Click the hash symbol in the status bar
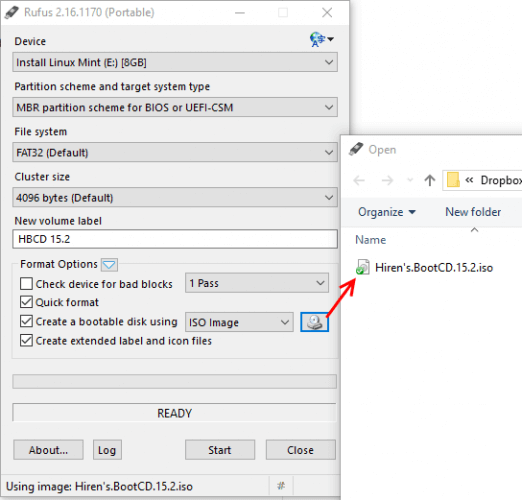This screenshot has height=500, width=522. [x=281, y=486]
